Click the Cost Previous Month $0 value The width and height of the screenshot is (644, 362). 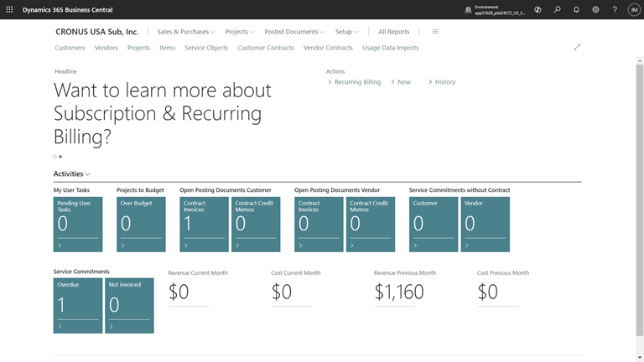(x=487, y=292)
